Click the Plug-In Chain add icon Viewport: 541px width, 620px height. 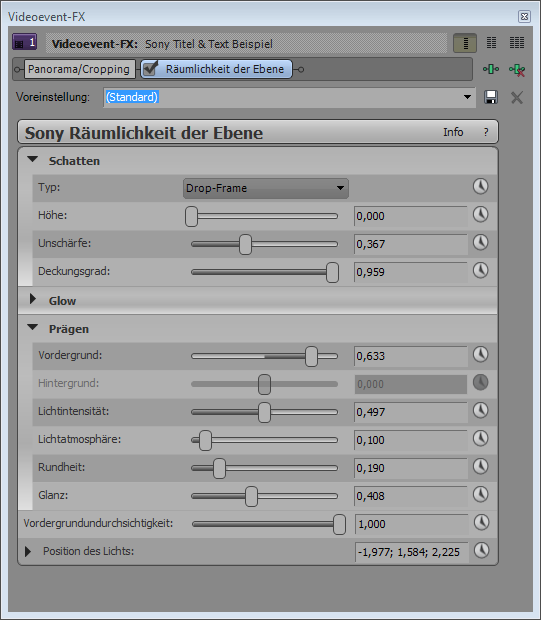(x=491, y=70)
